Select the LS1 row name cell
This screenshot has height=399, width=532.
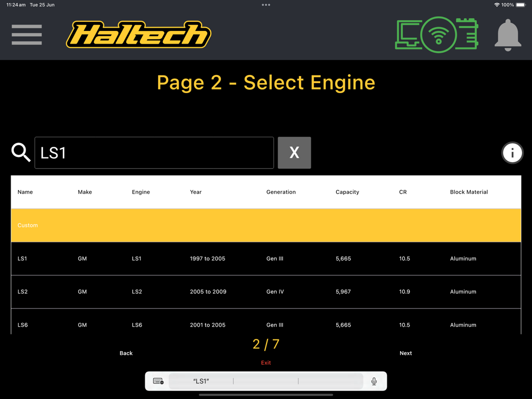pyautogui.click(x=22, y=259)
